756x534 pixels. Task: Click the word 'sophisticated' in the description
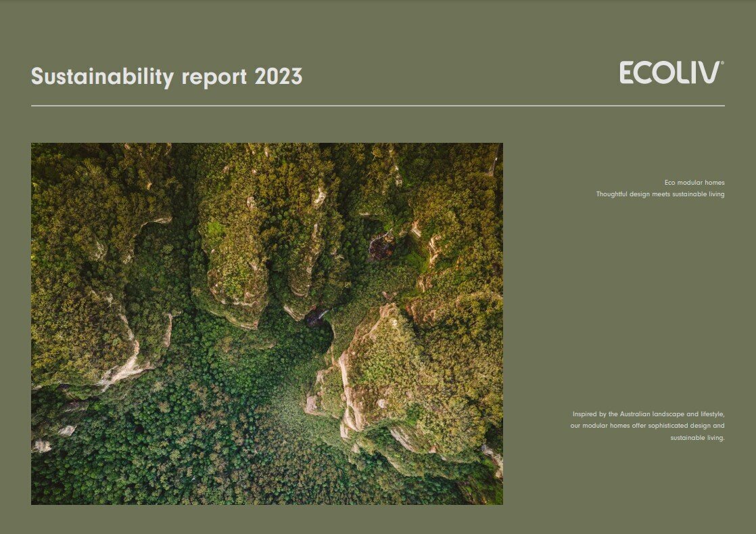668,426
